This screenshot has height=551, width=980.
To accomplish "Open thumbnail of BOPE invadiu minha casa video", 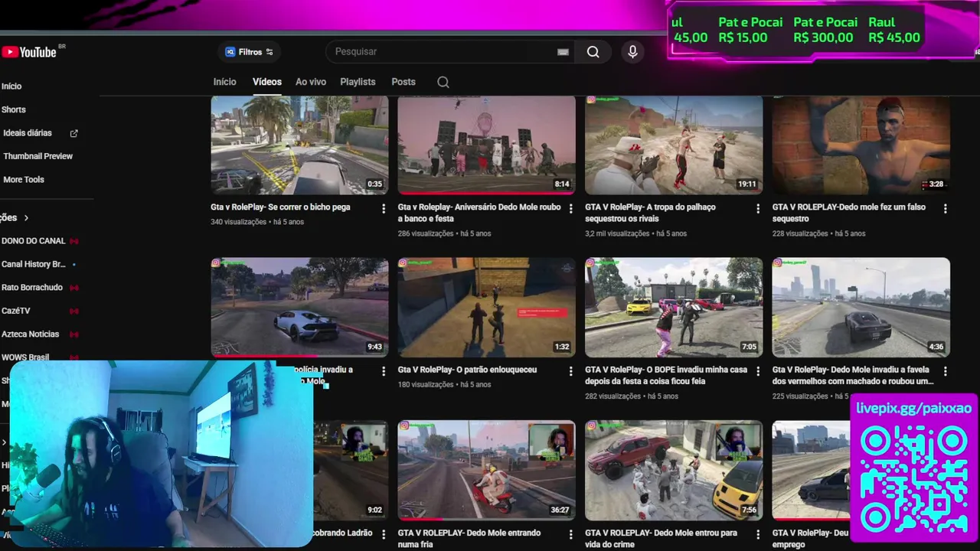I will click(x=674, y=308).
